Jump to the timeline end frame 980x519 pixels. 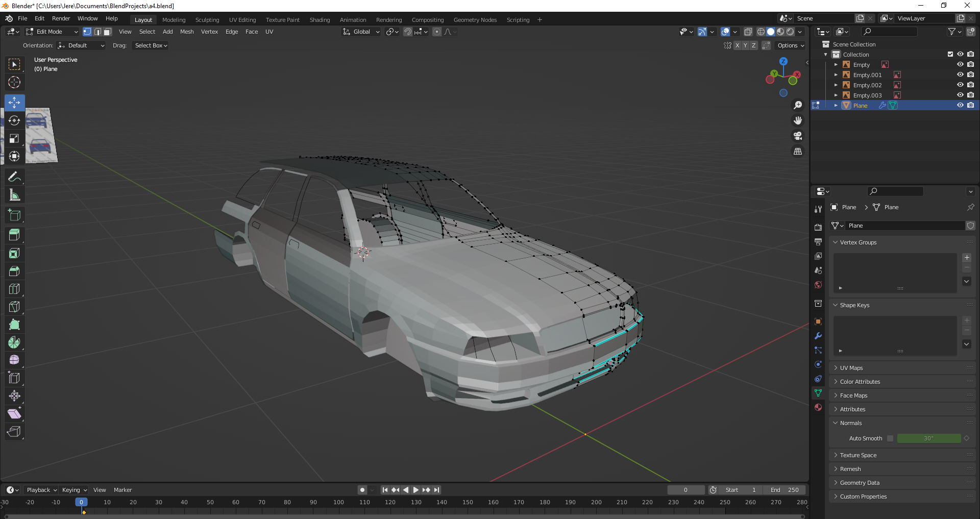coord(436,490)
